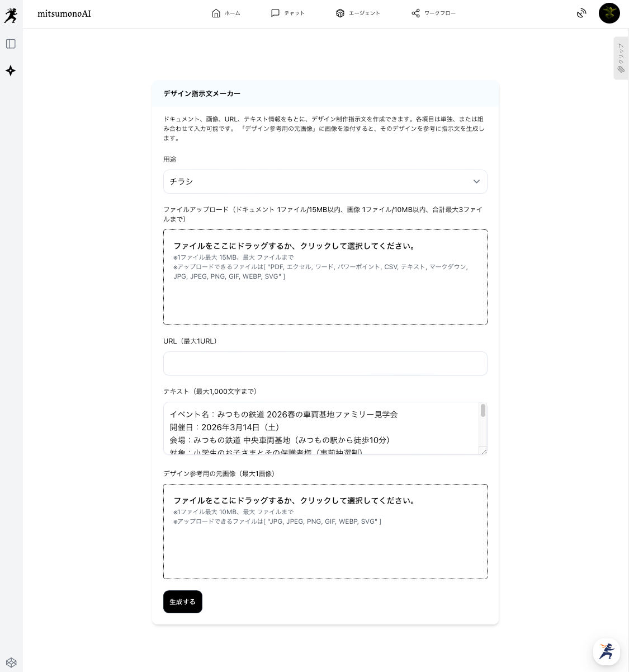Open the floating ninja assistant button
The width and height of the screenshot is (629, 672).
coord(606,651)
